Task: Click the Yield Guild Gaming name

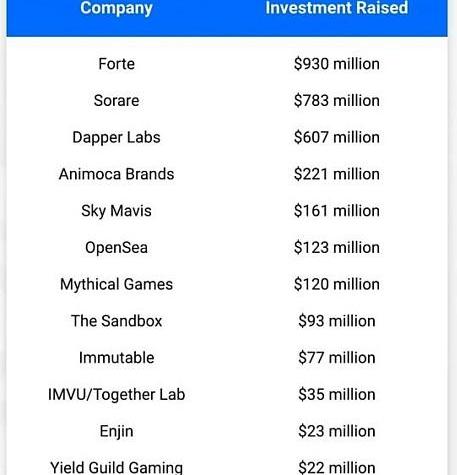Action: 116,467
